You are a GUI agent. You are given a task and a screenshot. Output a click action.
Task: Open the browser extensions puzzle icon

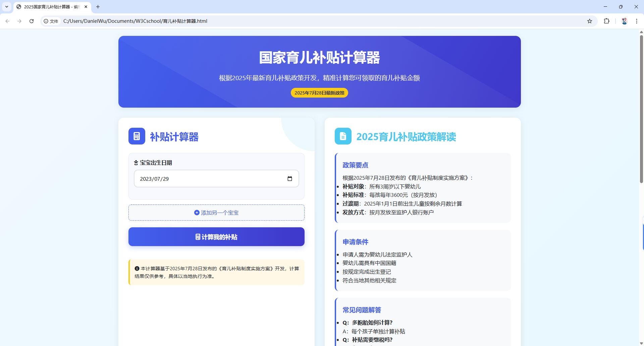pos(606,21)
